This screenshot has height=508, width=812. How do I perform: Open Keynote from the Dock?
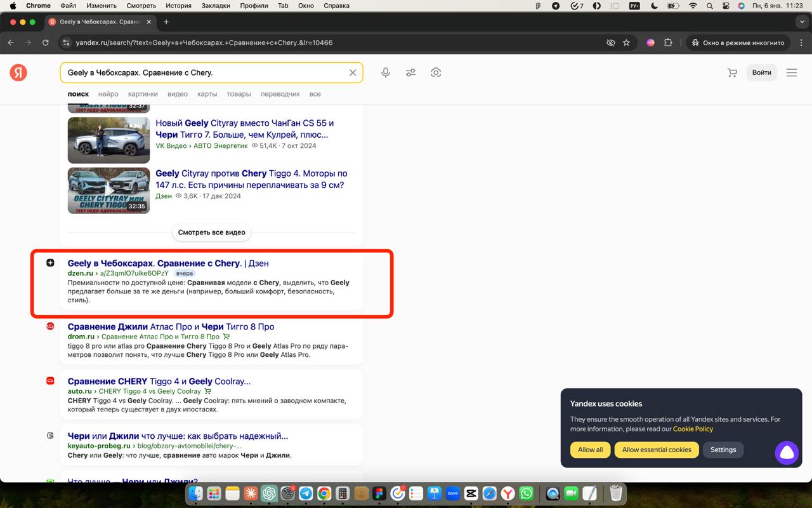(x=435, y=493)
